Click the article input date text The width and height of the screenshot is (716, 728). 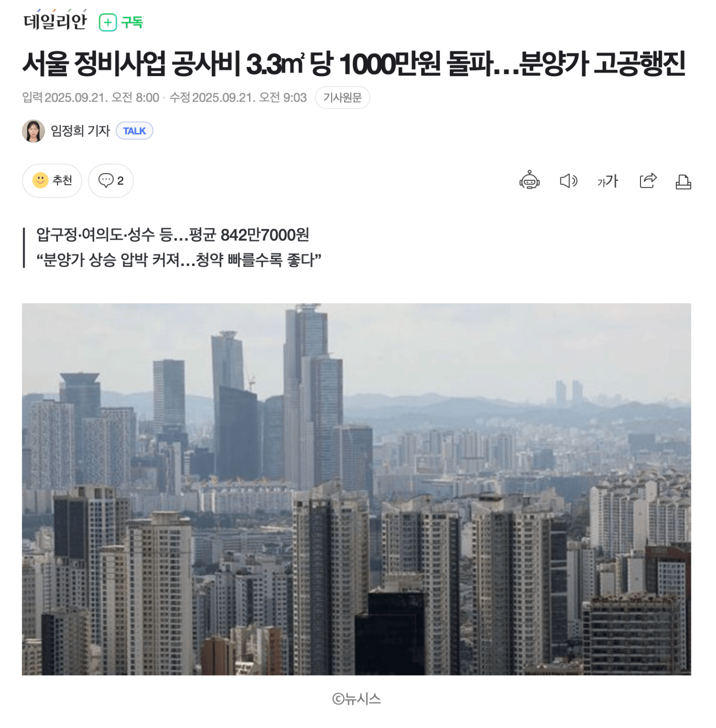(x=91, y=98)
